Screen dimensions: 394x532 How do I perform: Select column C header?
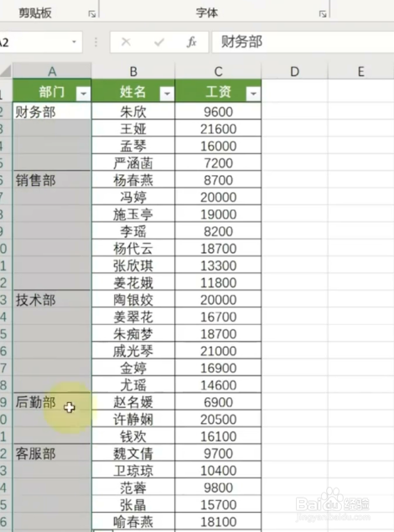tap(218, 71)
